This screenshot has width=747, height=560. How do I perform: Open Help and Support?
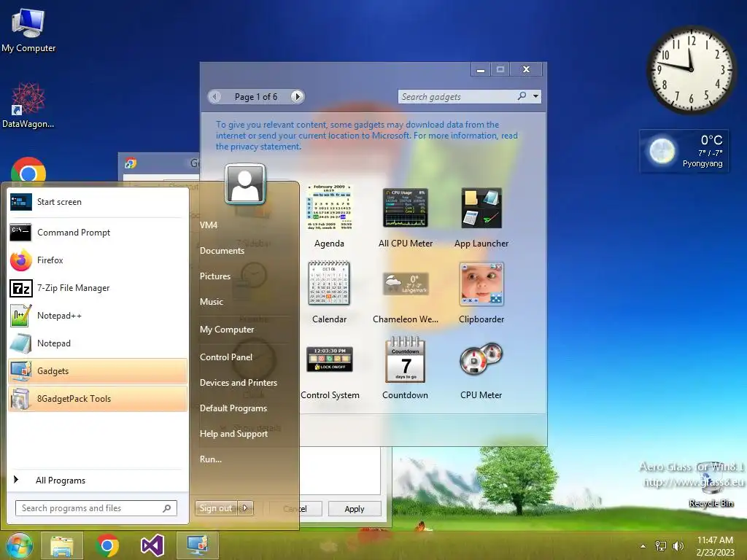233,434
